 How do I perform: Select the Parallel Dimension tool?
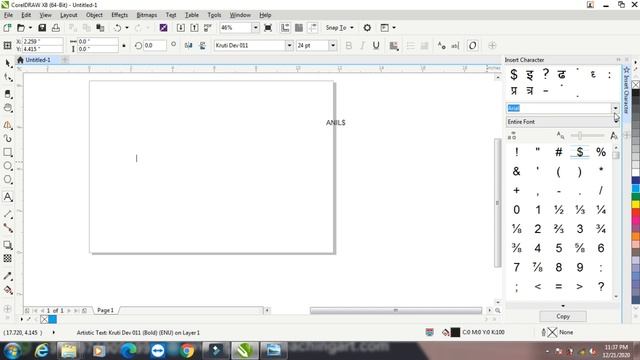[8, 214]
